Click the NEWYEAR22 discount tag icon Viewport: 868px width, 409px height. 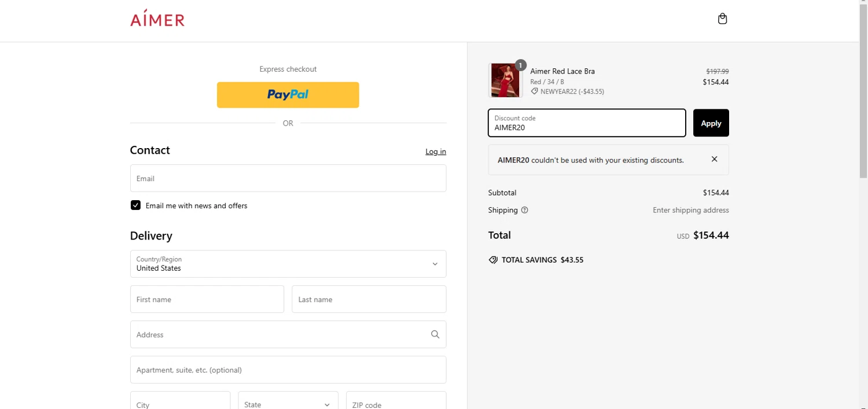[535, 91]
